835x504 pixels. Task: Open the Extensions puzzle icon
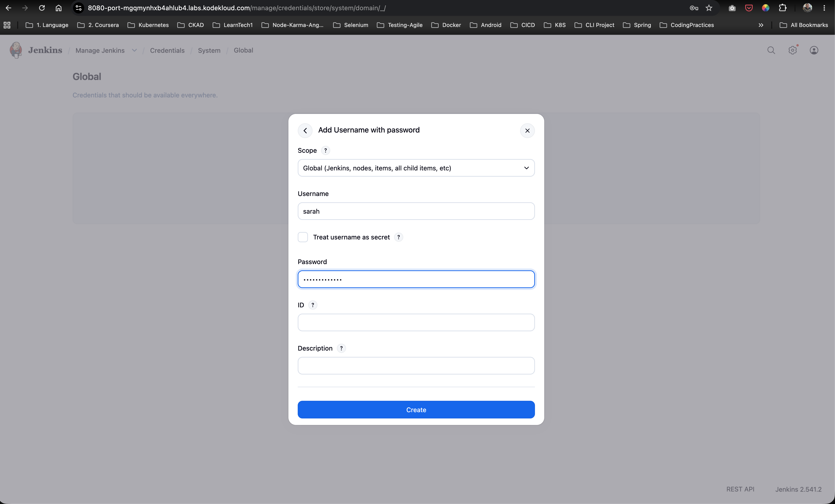[782, 8]
